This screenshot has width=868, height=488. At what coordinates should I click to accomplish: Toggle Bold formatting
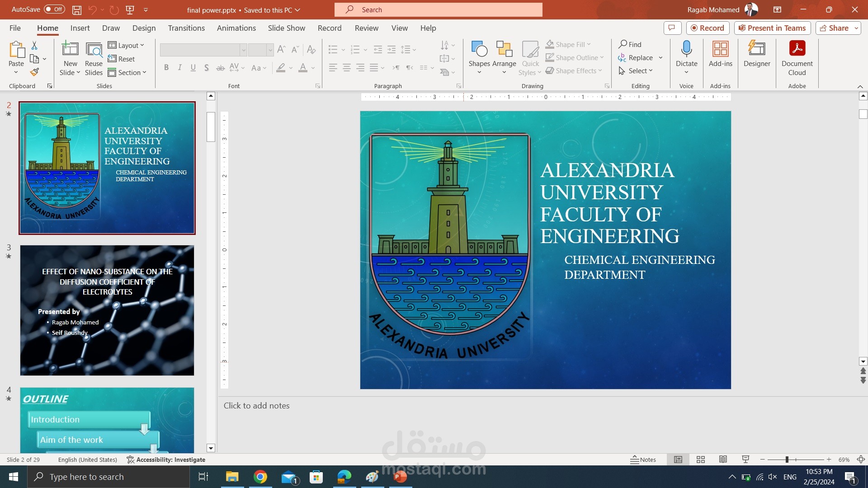point(166,68)
